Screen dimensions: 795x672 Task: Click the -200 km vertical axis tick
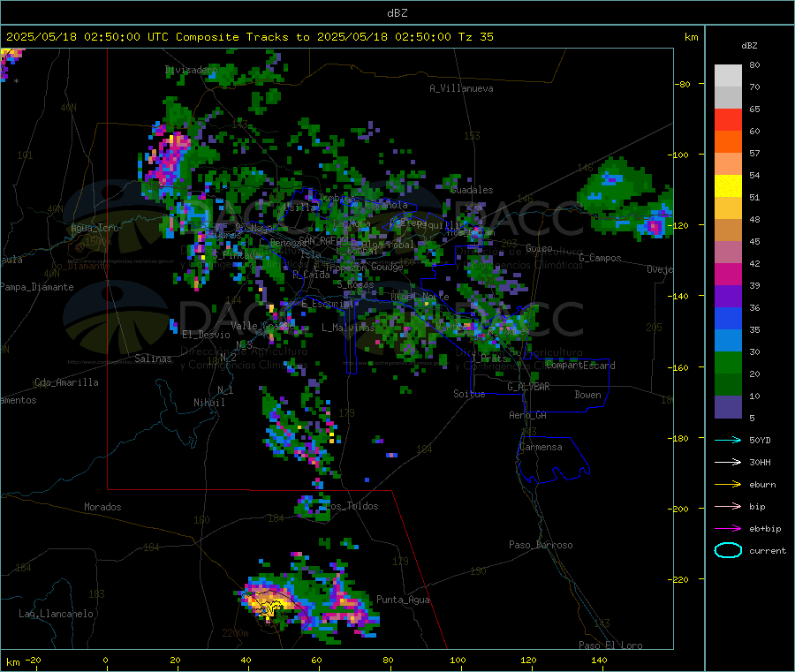pyautogui.click(x=680, y=509)
